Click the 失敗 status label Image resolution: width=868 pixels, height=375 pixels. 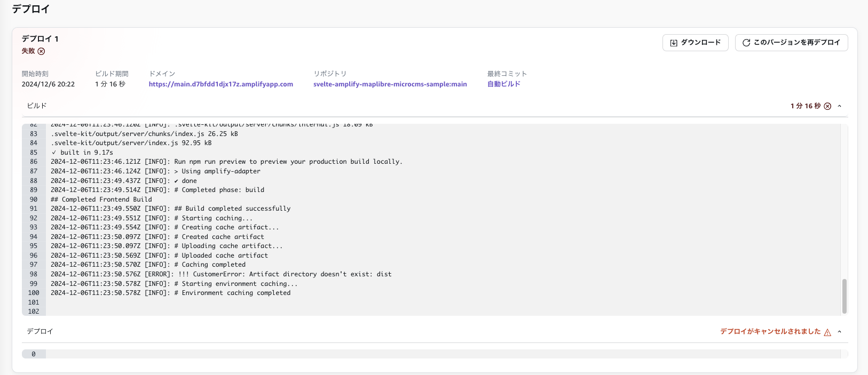[28, 51]
